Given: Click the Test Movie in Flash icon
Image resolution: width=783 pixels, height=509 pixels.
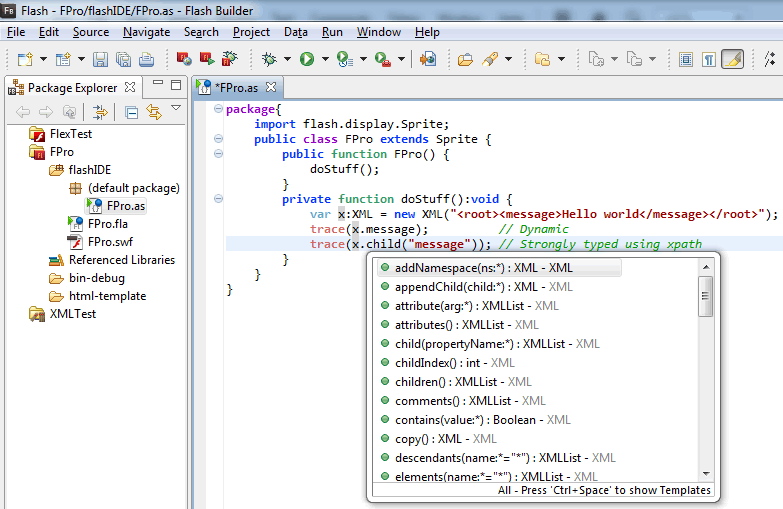Looking at the screenshot, I should pos(184,59).
